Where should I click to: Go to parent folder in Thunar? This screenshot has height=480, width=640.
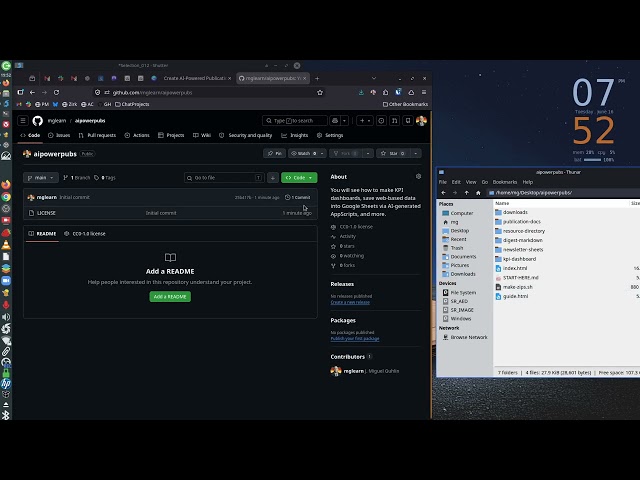click(467, 193)
